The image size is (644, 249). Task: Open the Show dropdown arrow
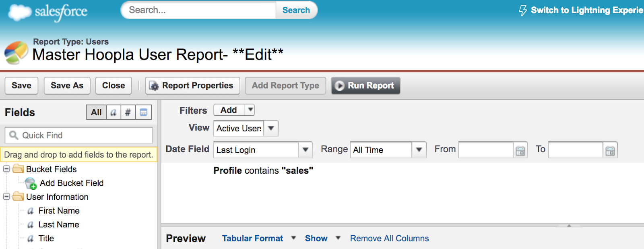(338, 238)
